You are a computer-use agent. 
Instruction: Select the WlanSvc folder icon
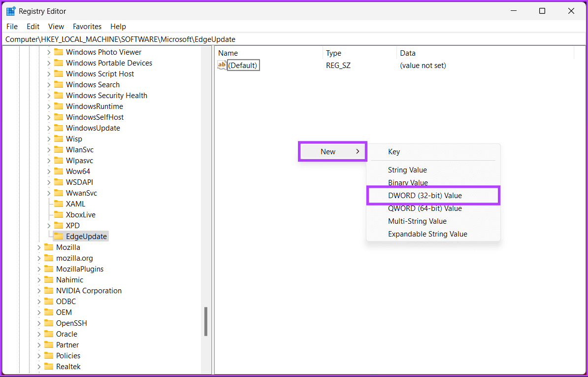pyautogui.click(x=59, y=150)
